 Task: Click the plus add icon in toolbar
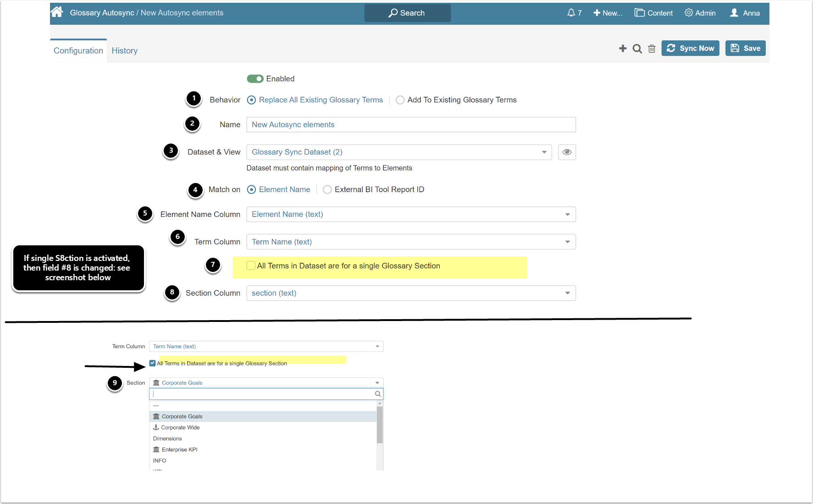pos(623,49)
